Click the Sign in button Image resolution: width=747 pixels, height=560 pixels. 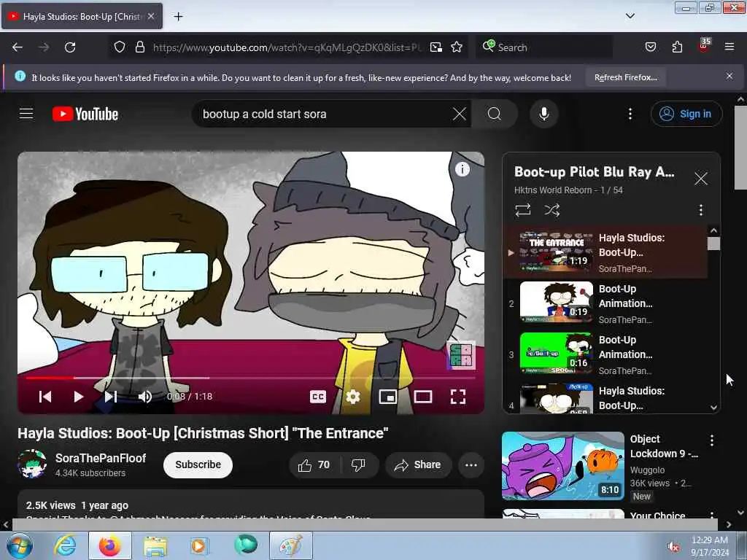686,114
